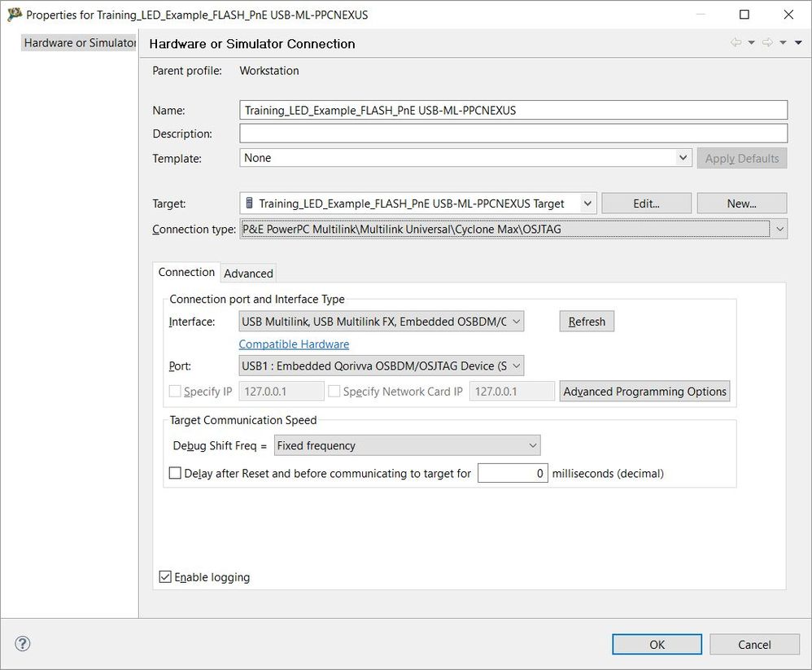812x670 pixels.
Task: Close the Properties dialog window
Action: click(788, 15)
